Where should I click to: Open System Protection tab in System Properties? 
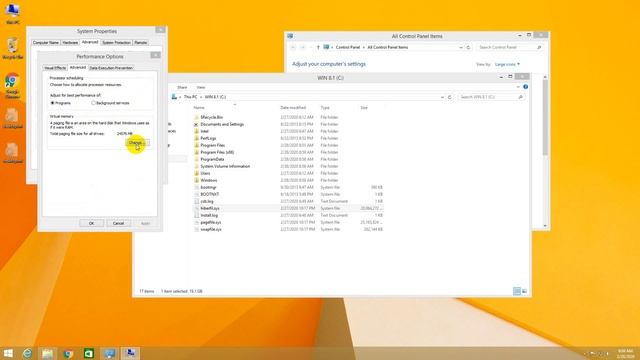click(x=116, y=42)
